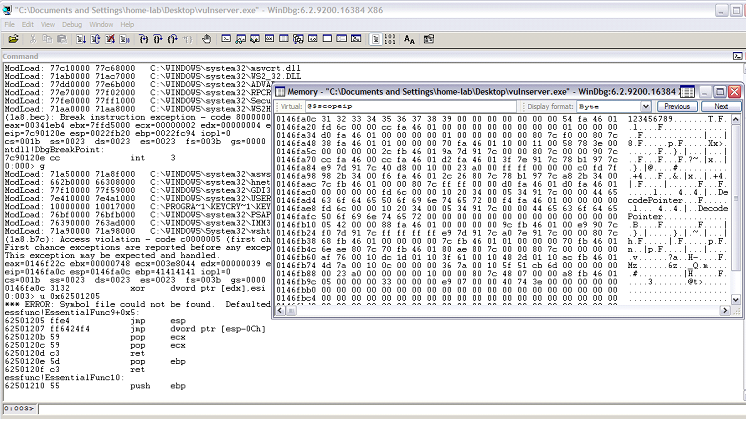Click the Font (AA) toolbar icon

tap(409, 39)
